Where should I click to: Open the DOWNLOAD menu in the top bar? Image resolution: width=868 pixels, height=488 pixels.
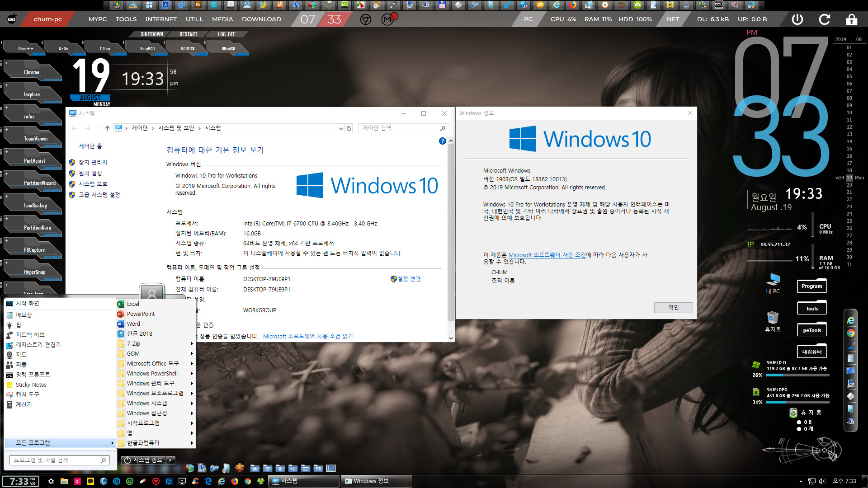pyautogui.click(x=261, y=19)
